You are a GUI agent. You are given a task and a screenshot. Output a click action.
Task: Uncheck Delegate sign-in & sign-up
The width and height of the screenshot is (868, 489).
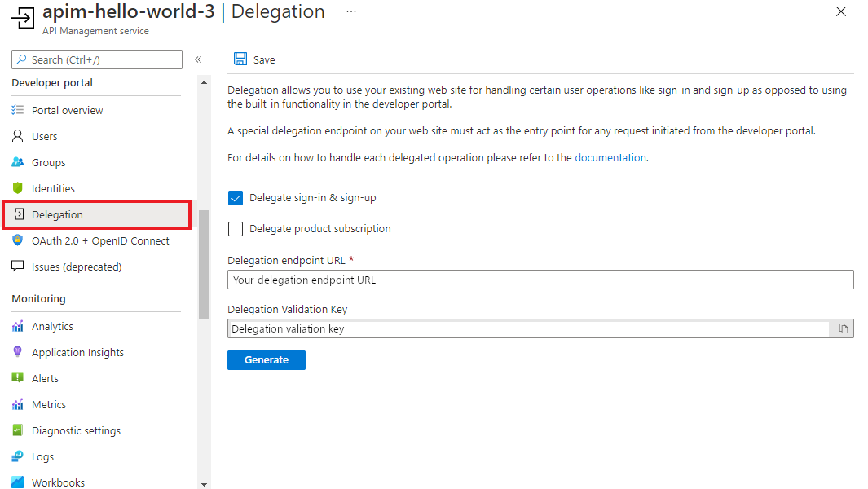point(236,198)
